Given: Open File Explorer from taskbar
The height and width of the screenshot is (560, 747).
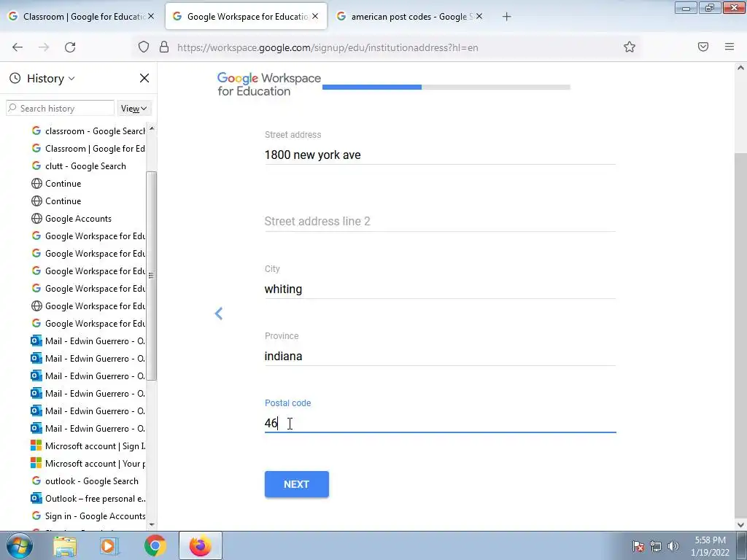Looking at the screenshot, I should point(65,546).
